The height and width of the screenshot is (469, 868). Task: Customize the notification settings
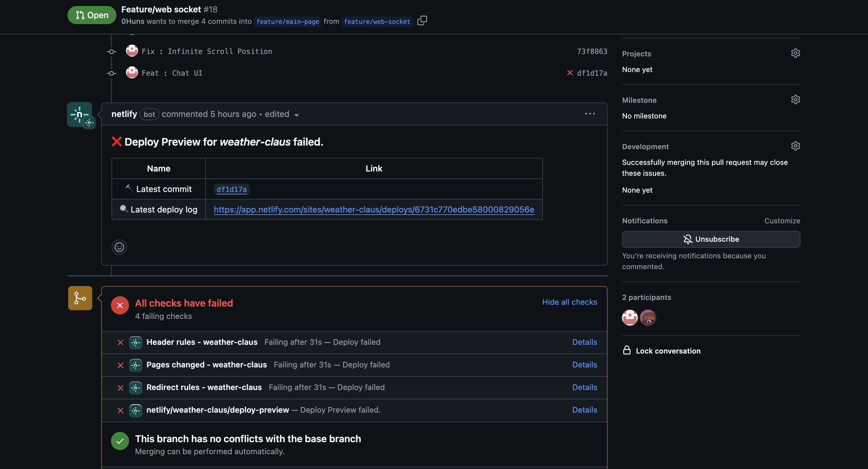click(782, 221)
